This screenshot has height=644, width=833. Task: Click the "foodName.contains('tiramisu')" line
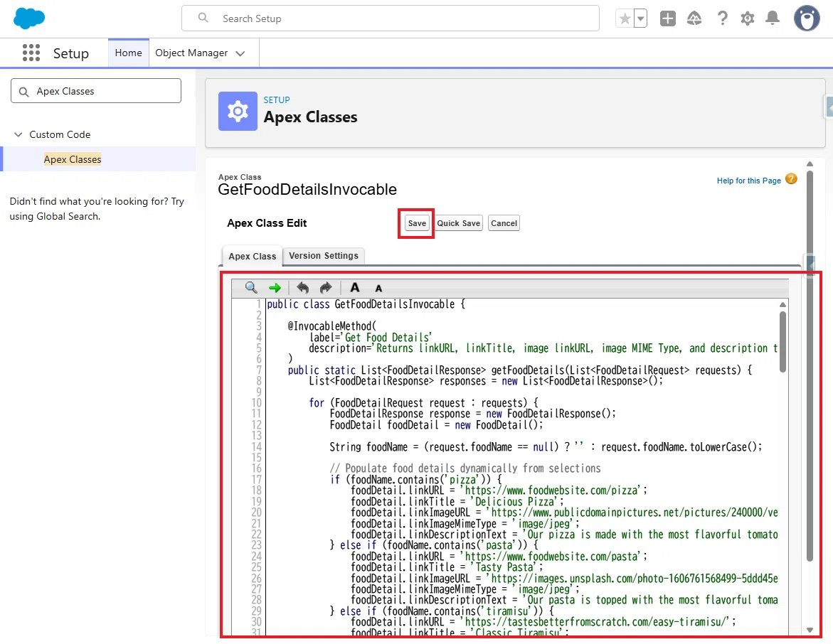[x=442, y=611]
